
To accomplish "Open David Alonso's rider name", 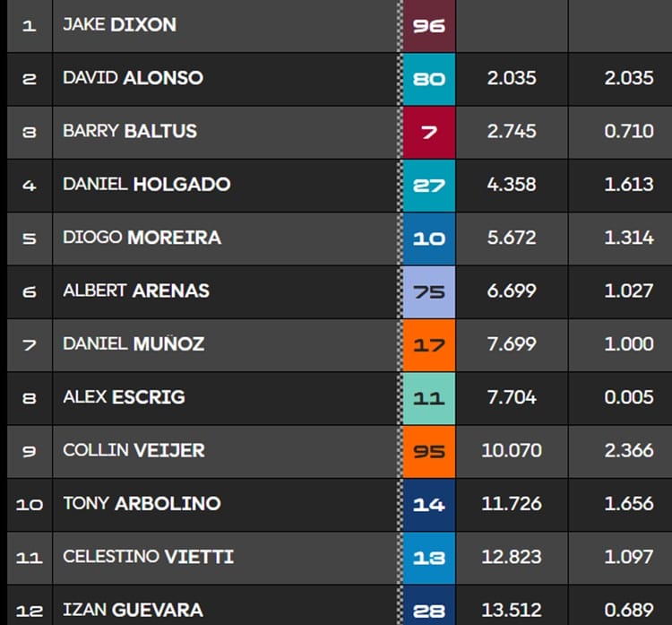I will (x=133, y=78).
